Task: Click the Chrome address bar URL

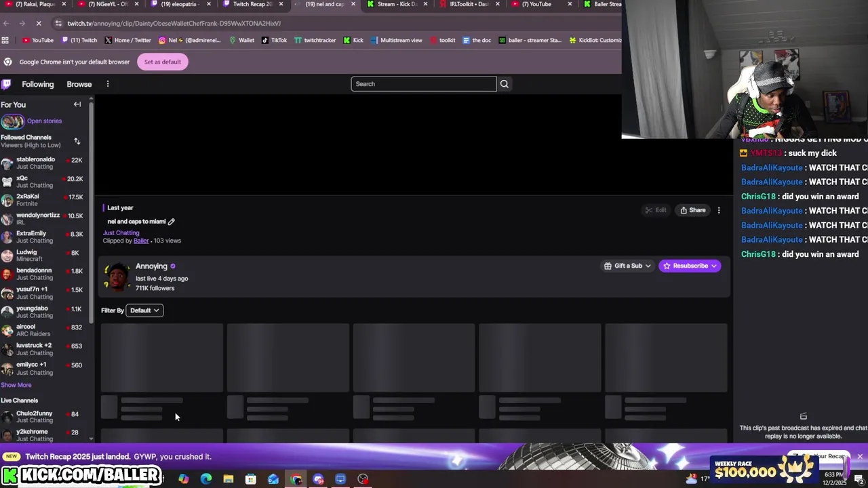Action: (174, 23)
